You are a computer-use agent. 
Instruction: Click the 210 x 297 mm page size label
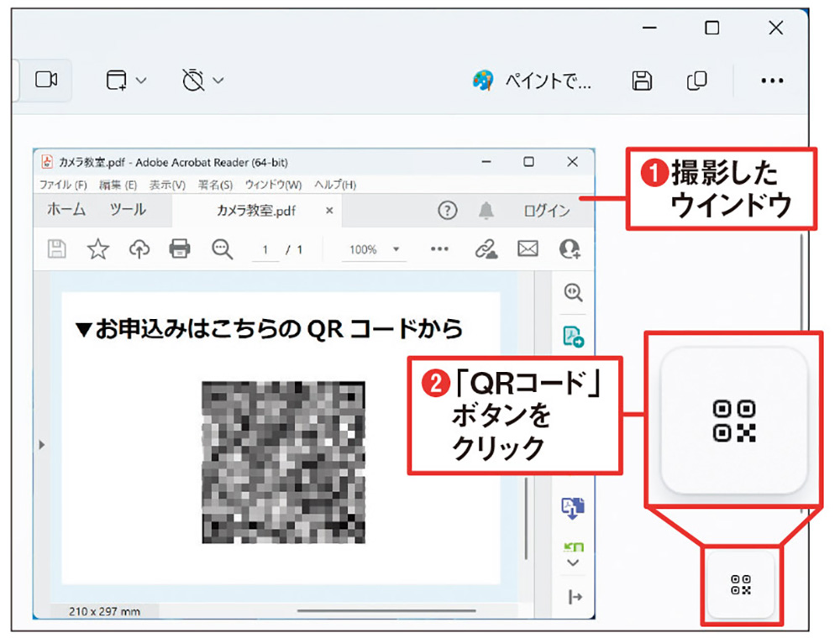pos(104,611)
